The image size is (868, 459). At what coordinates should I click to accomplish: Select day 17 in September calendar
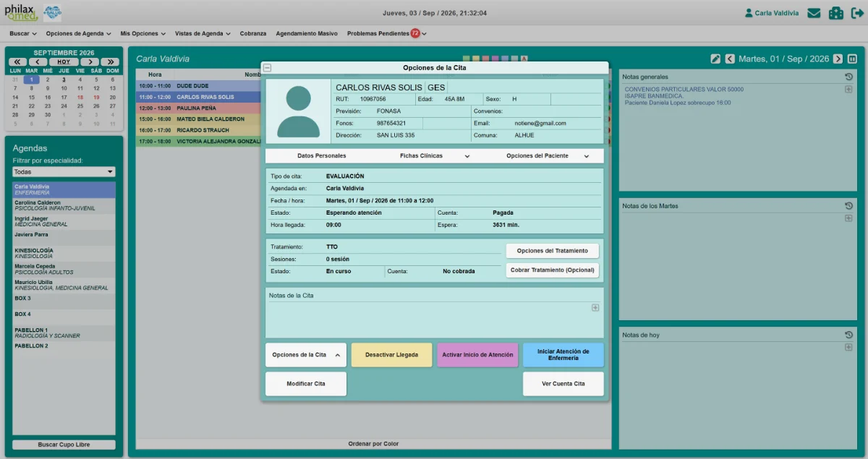(64, 97)
